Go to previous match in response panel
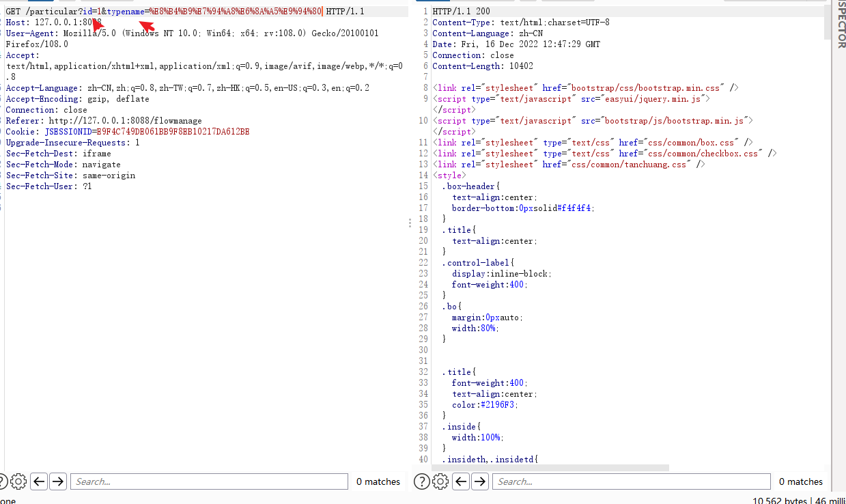Image resolution: width=846 pixels, height=504 pixels. [x=461, y=481]
